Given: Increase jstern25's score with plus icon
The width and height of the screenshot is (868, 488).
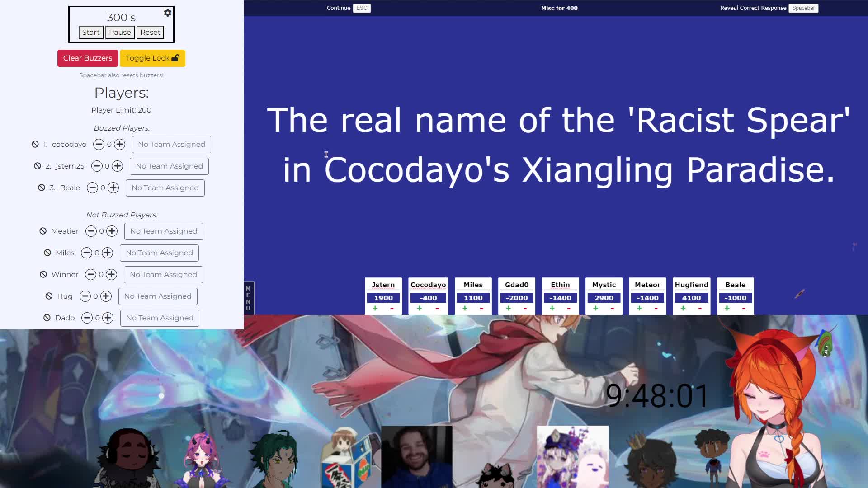Looking at the screenshot, I should tap(117, 166).
